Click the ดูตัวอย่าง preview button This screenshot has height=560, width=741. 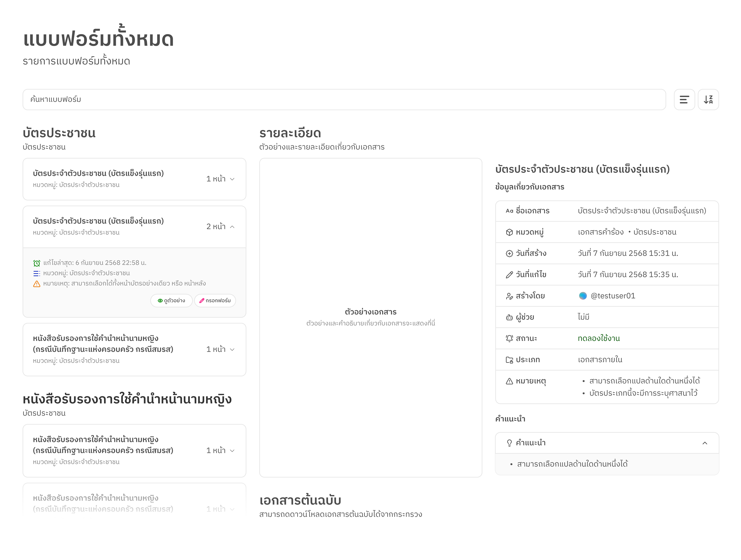pyautogui.click(x=171, y=301)
